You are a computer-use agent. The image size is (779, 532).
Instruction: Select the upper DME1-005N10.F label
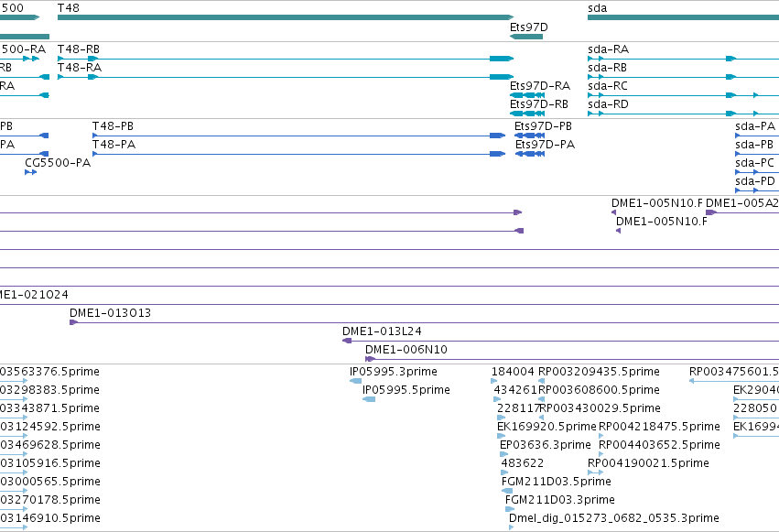point(656,203)
